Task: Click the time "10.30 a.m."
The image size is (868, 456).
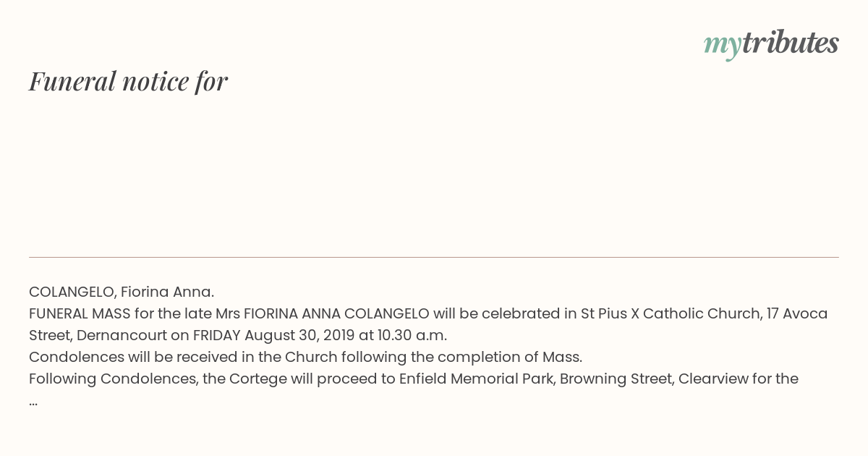Action: tap(412, 335)
